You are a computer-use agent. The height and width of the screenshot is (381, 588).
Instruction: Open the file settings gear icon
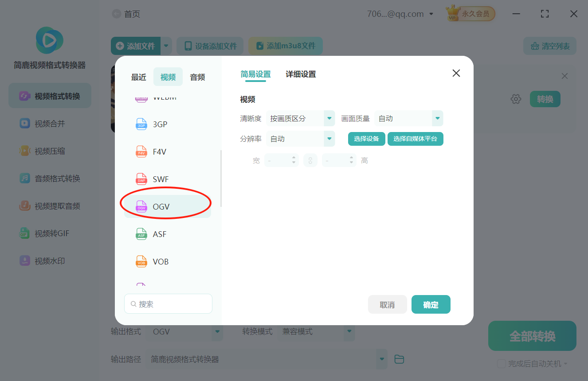pyautogui.click(x=516, y=99)
